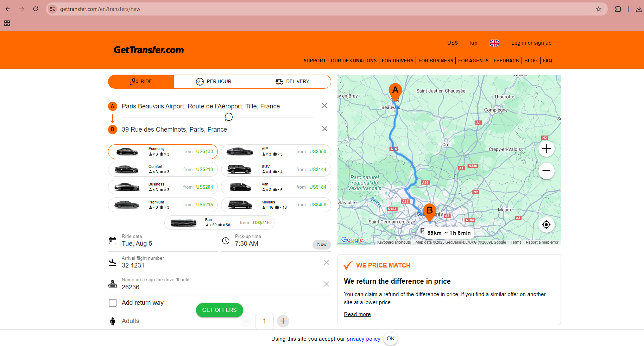Select the Business car class
This screenshot has height=346, width=644.
click(163, 187)
